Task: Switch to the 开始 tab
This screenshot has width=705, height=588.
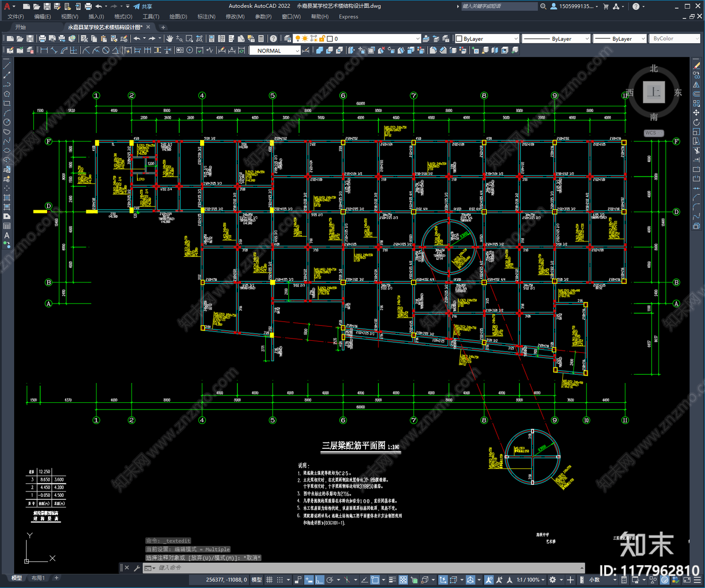Action: 21,27
